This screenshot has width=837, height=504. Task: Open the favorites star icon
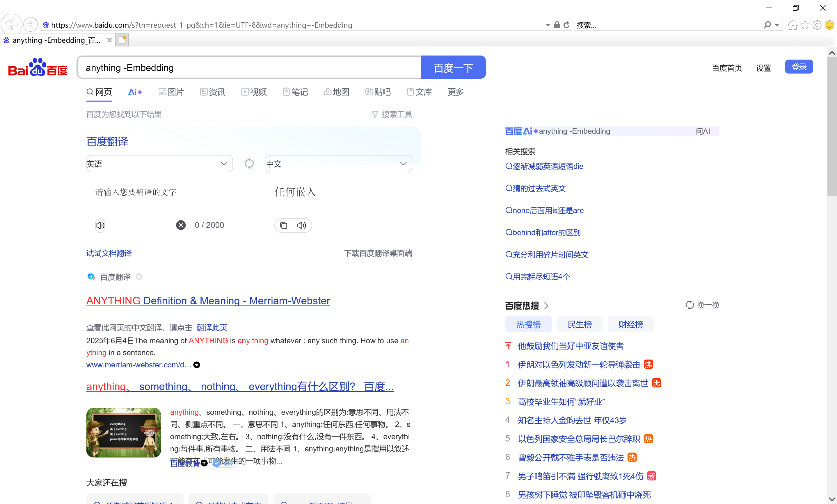[x=805, y=25]
